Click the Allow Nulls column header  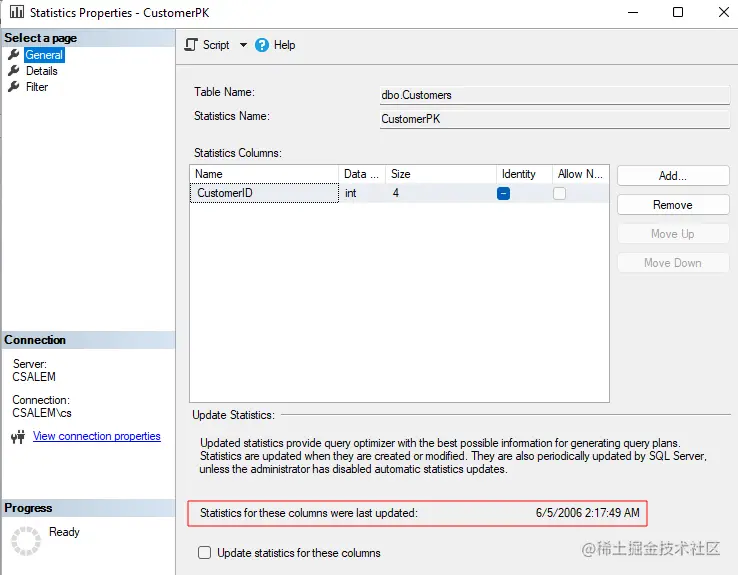point(580,174)
